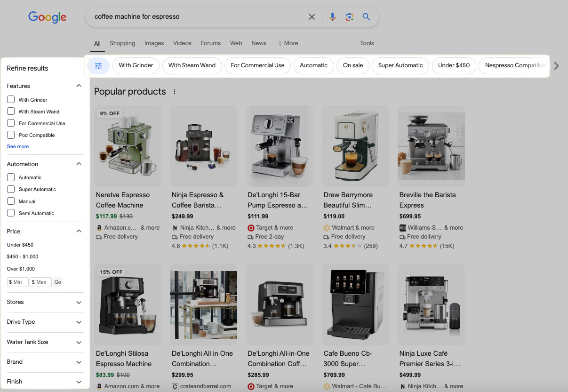Check the Automatic checkbox in sidebar

pos(11,177)
